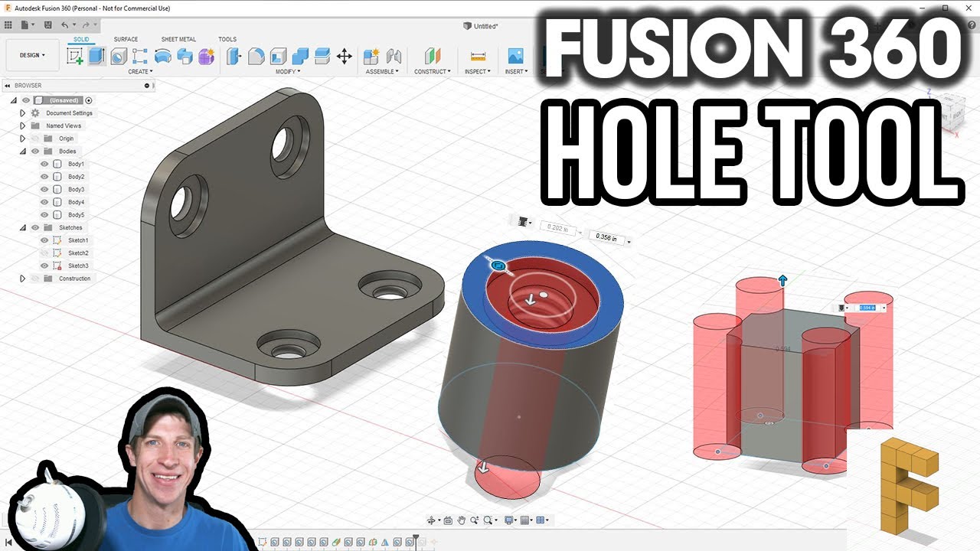Hide Body4 with its eye icon
980x551 pixels.
tap(44, 202)
